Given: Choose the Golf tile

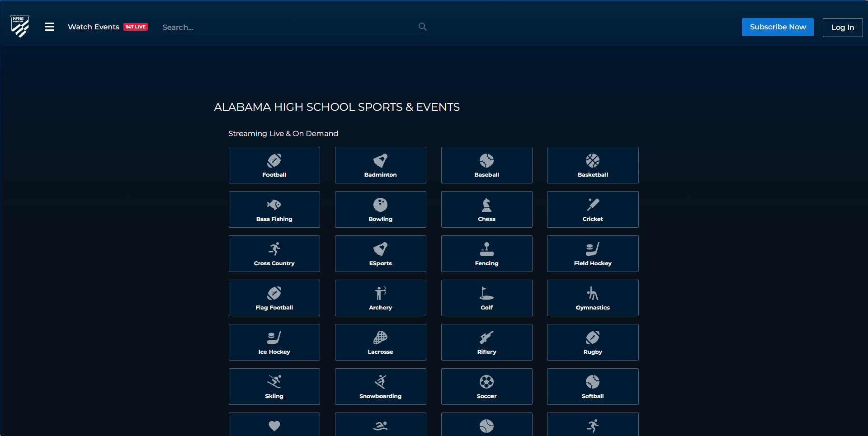Looking at the screenshot, I should pos(486,298).
